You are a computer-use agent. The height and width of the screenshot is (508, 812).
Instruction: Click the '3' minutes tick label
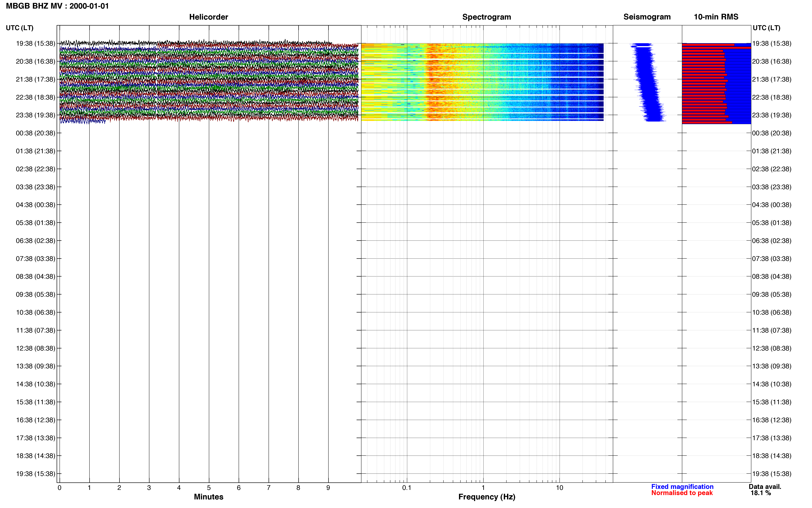click(x=149, y=488)
